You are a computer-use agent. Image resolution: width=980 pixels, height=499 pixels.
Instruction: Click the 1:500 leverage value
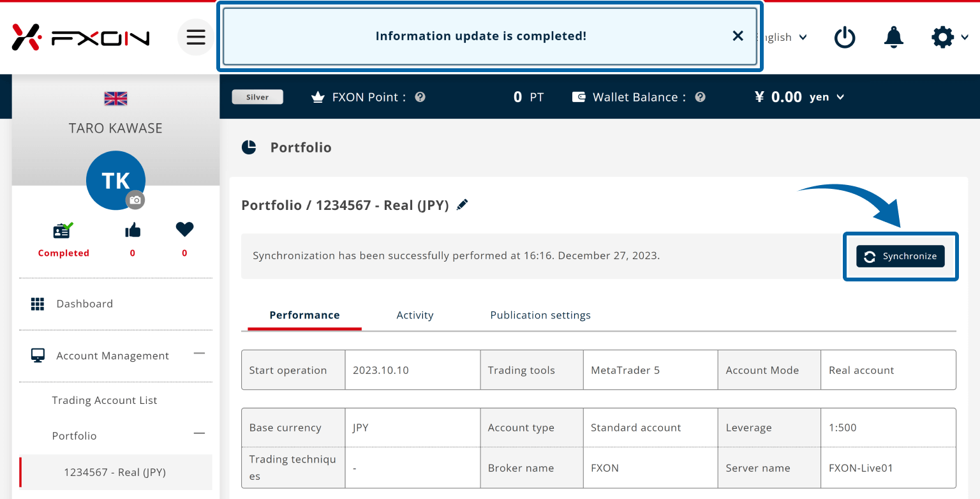coord(842,428)
